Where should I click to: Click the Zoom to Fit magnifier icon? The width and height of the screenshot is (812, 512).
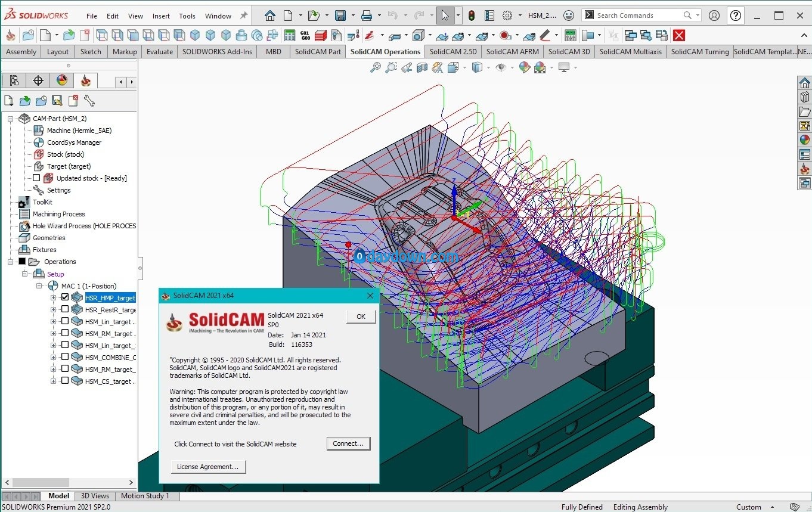pyautogui.click(x=376, y=68)
